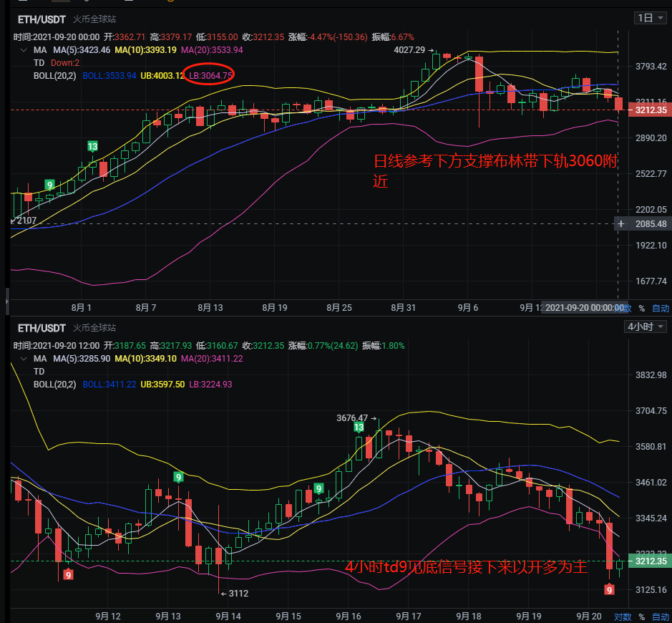Click 火币全球站 label on 4小时 chart
672x623 pixels.
pos(94,327)
